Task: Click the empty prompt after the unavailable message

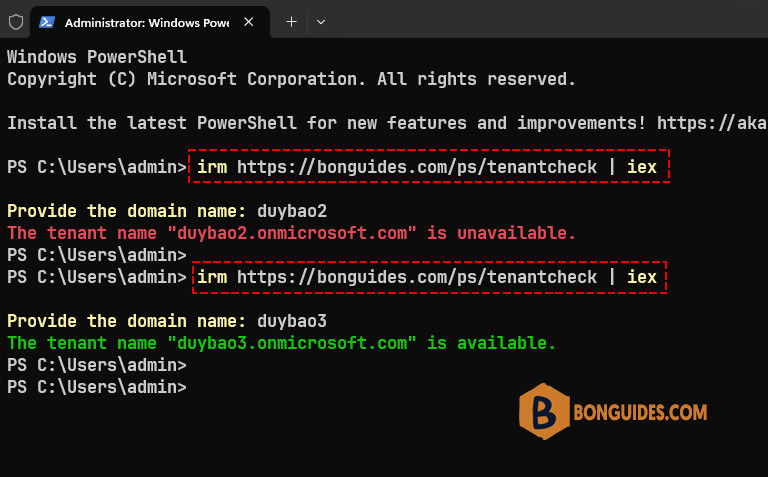Action: pyautogui.click(x=97, y=255)
